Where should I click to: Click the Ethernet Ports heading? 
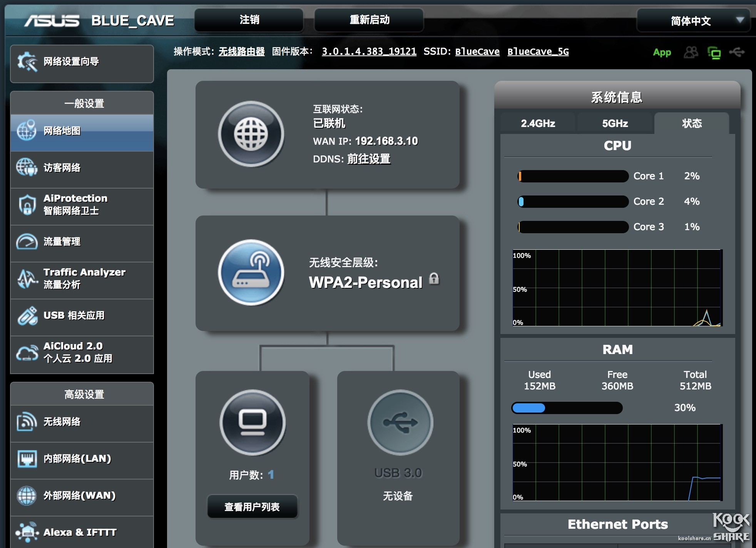[618, 525]
